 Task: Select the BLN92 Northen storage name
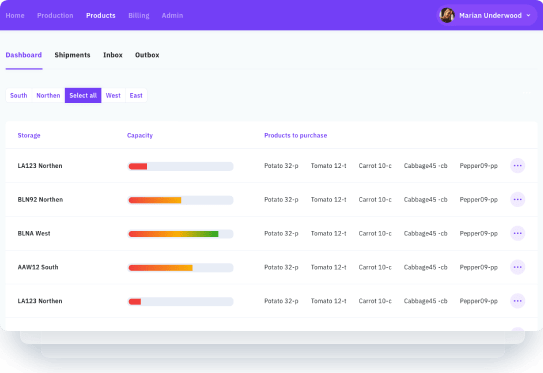click(x=41, y=199)
